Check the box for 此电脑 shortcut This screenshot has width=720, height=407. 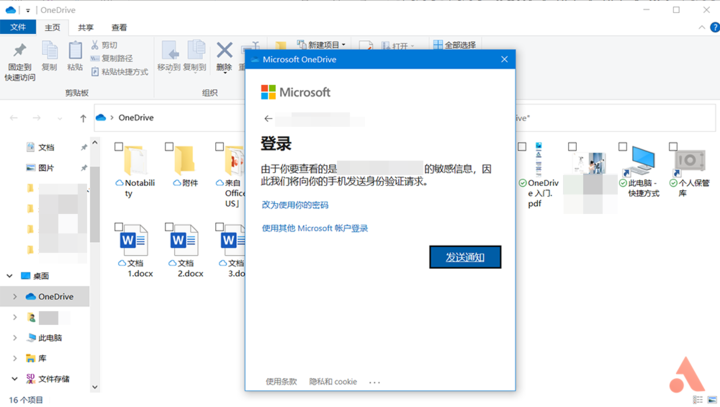pos(622,147)
